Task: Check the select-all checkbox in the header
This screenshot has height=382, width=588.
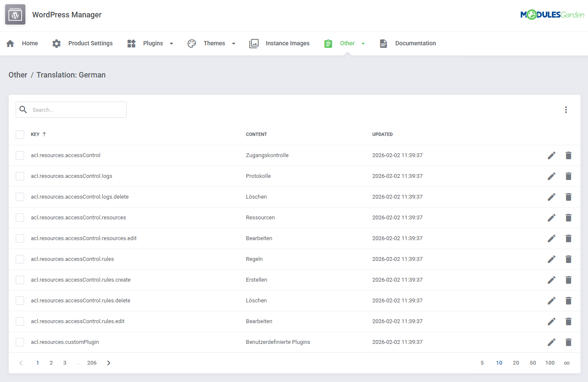Action: pos(20,134)
